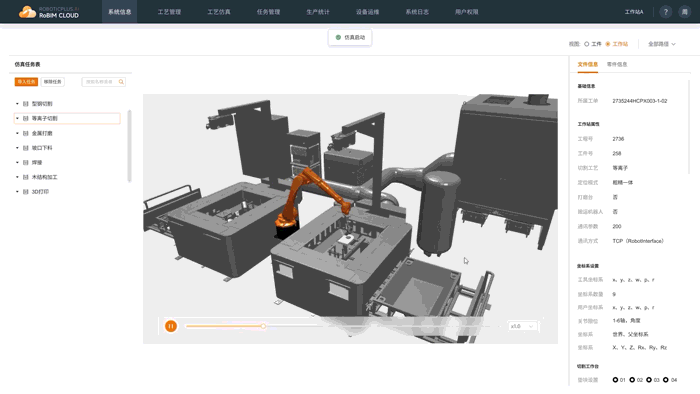Click the list icon beside 金属打磨
This screenshot has width=700, height=394.
(25, 133)
